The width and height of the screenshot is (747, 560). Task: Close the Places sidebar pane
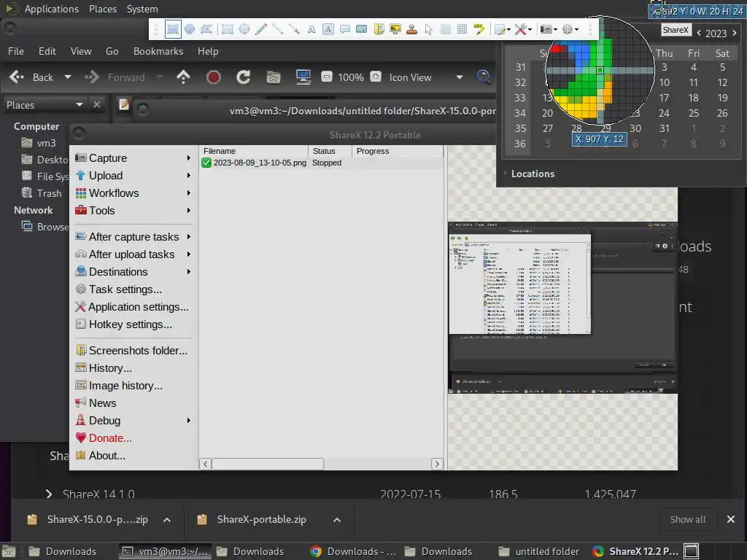(97, 104)
